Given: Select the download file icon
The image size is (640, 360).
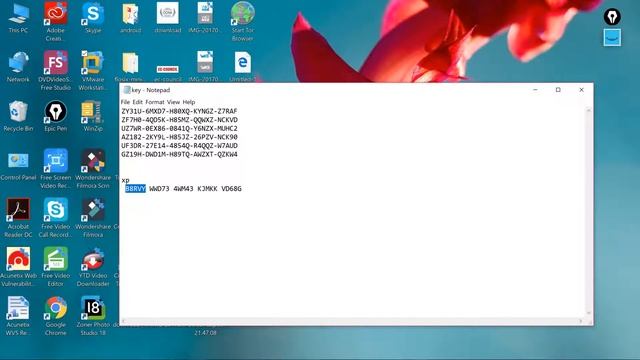Looking at the screenshot, I should point(167,18).
